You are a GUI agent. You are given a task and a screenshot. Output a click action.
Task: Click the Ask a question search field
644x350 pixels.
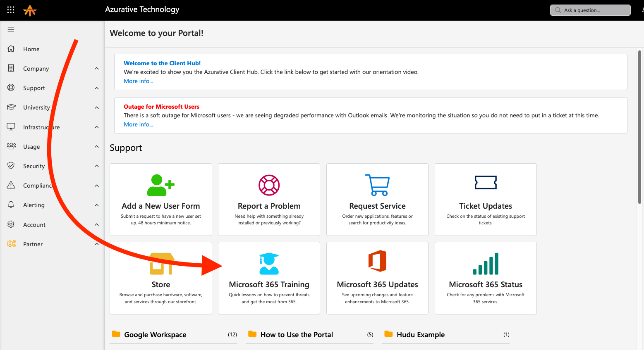590,10
